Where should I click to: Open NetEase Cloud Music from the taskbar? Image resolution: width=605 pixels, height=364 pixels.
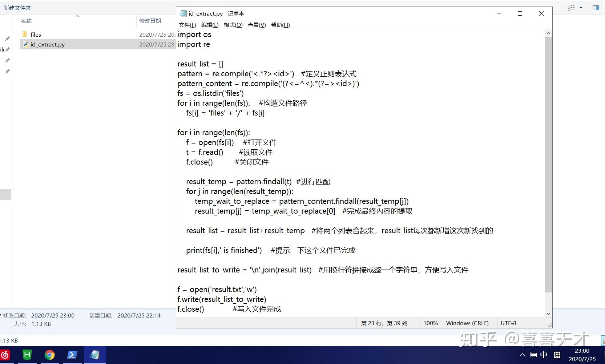pyautogui.click(x=5, y=355)
